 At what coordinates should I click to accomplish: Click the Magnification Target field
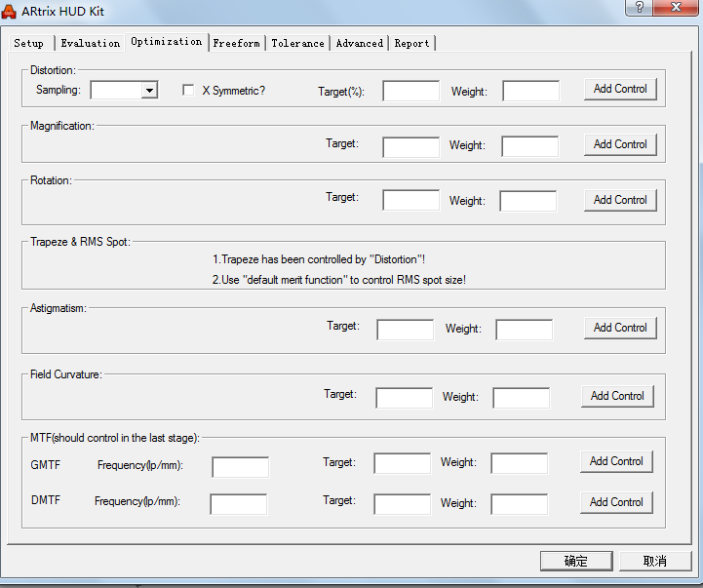[410, 147]
